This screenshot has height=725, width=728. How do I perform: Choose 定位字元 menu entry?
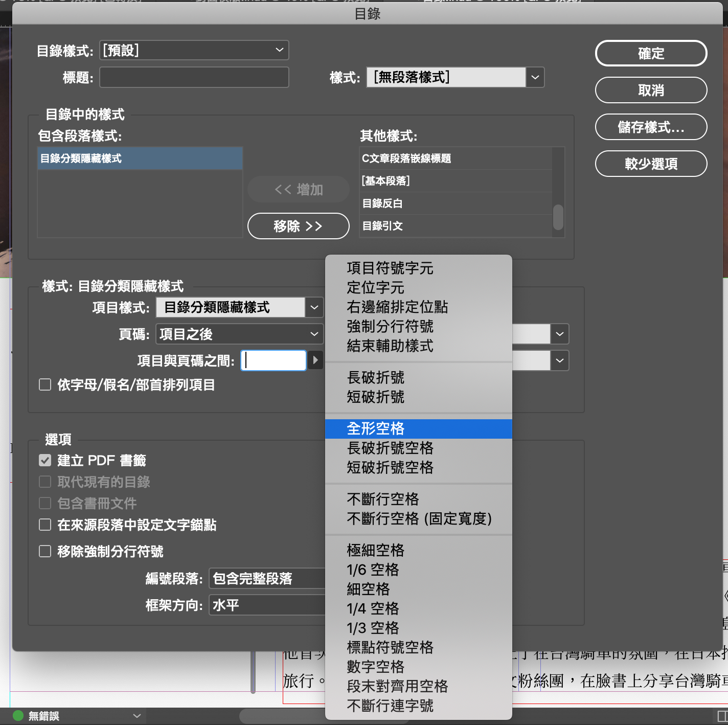coord(376,287)
